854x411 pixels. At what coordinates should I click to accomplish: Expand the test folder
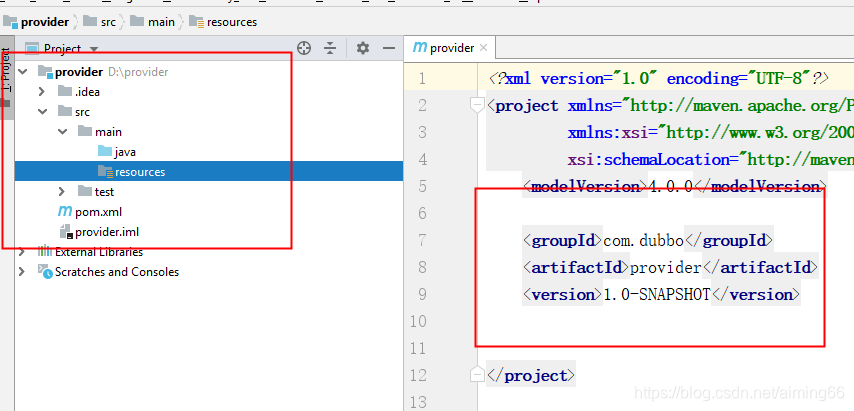tap(62, 192)
